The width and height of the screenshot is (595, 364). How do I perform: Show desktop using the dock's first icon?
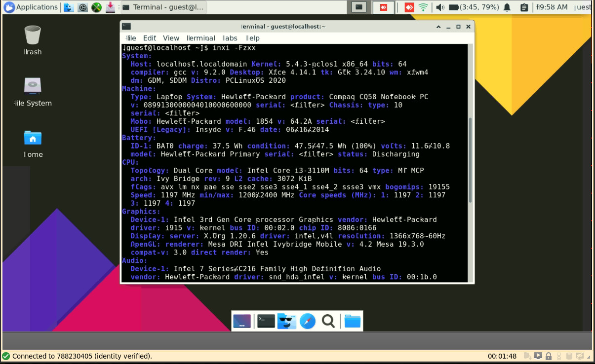tap(242, 321)
